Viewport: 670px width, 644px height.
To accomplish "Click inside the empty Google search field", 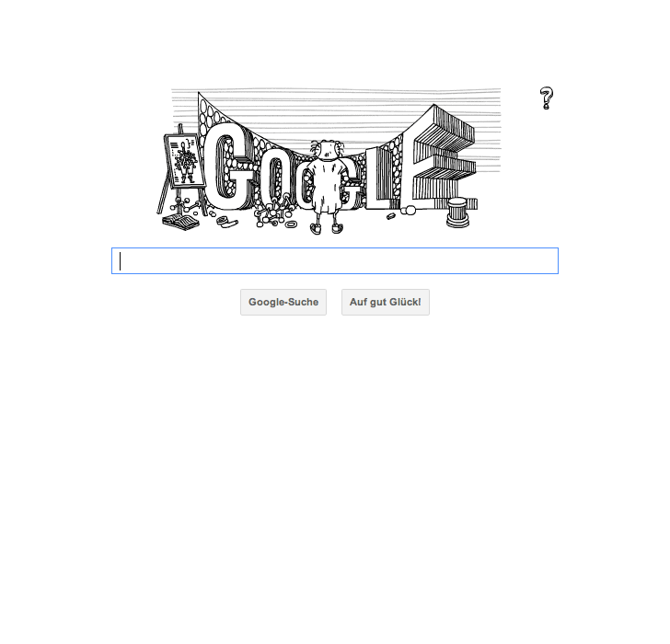I will point(335,261).
